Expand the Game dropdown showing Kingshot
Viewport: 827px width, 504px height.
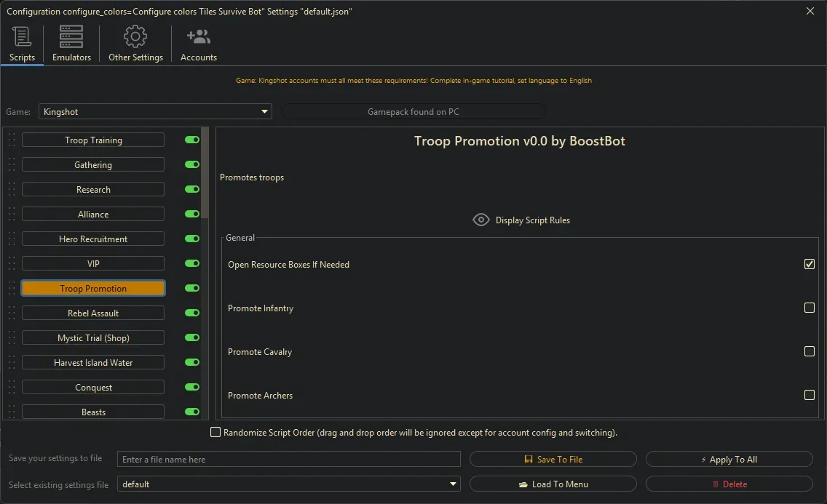(x=264, y=112)
